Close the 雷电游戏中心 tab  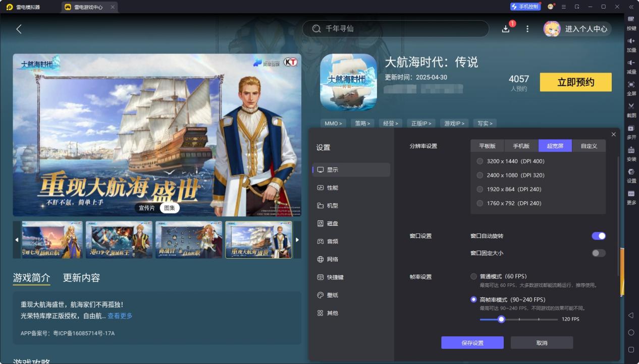click(113, 7)
